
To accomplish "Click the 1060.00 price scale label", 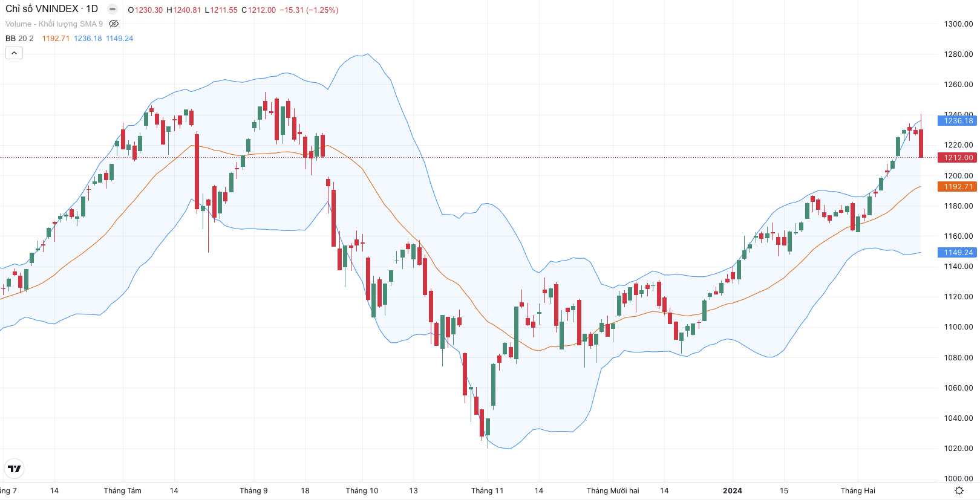I will tap(958, 388).
